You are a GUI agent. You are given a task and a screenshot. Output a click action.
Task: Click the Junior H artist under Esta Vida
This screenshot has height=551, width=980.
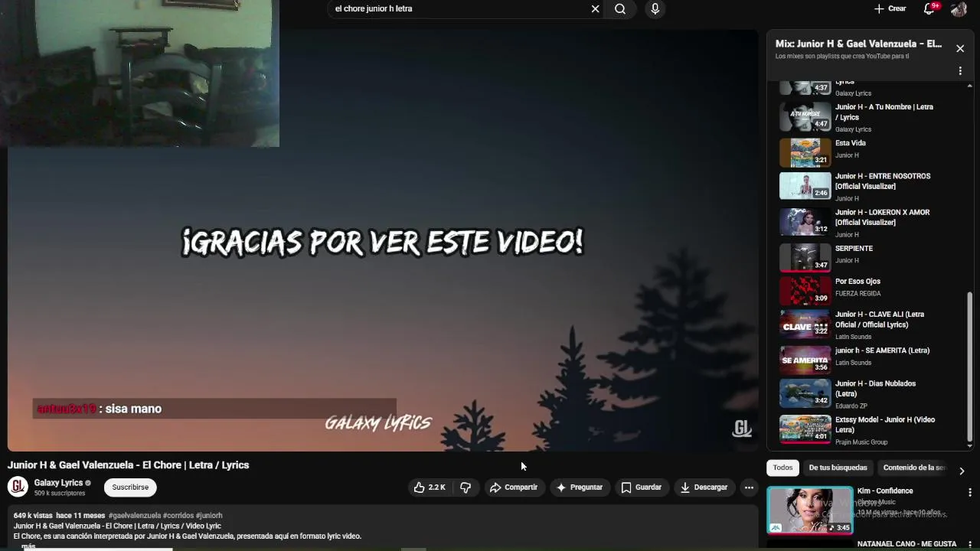pos(847,155)
